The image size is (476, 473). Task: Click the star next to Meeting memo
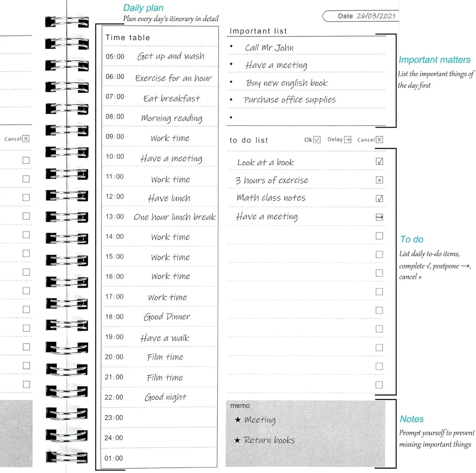(238, 420)
